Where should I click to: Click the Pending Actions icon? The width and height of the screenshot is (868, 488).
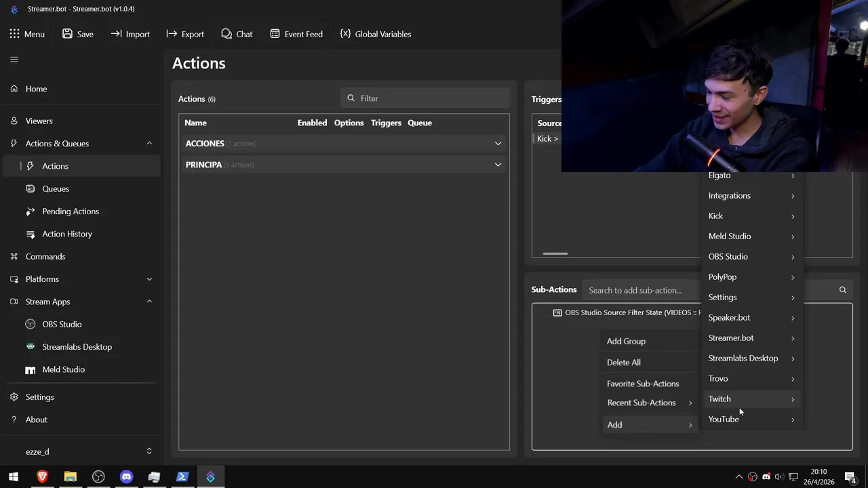[x=30, y=211]
